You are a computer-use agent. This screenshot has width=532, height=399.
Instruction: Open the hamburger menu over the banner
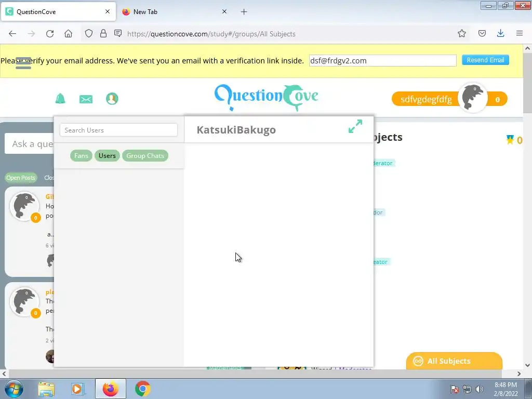(23, 63)
